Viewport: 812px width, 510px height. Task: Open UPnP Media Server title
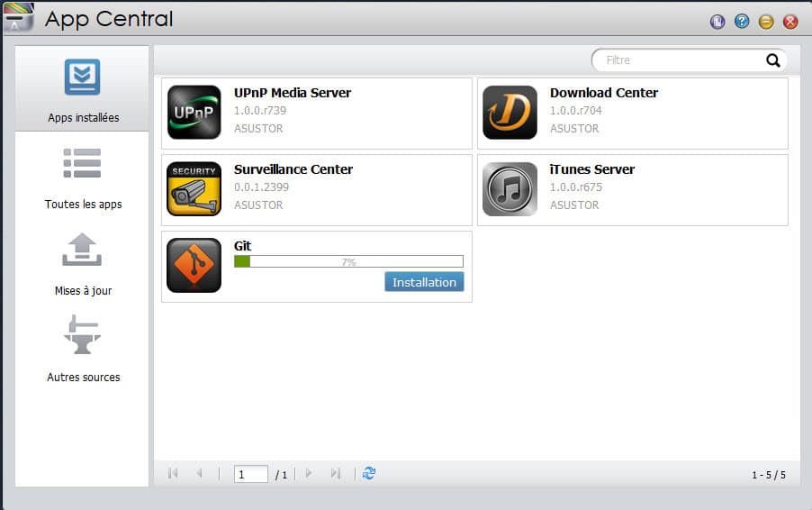(x=292, y=93)
